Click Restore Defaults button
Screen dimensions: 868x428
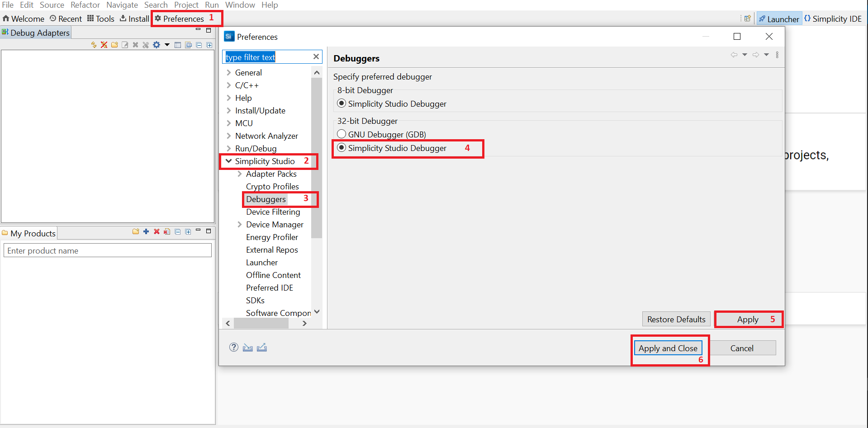(x=676, y=319)
